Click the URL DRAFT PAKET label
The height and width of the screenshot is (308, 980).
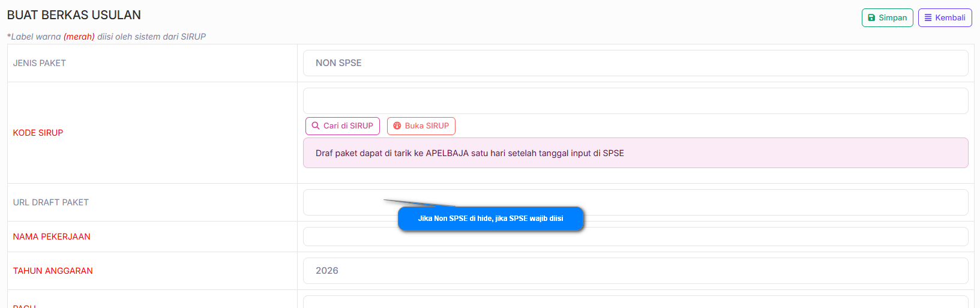pos(51,202)
